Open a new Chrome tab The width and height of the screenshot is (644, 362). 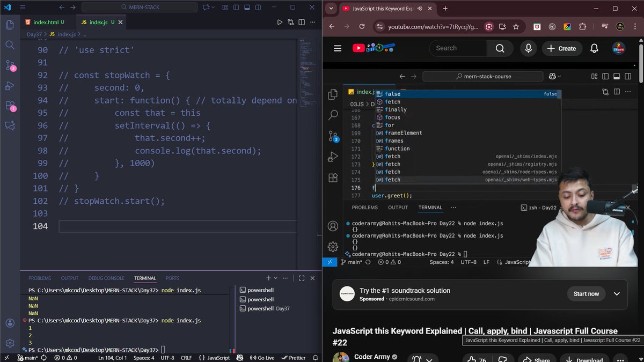click(445, 9)
